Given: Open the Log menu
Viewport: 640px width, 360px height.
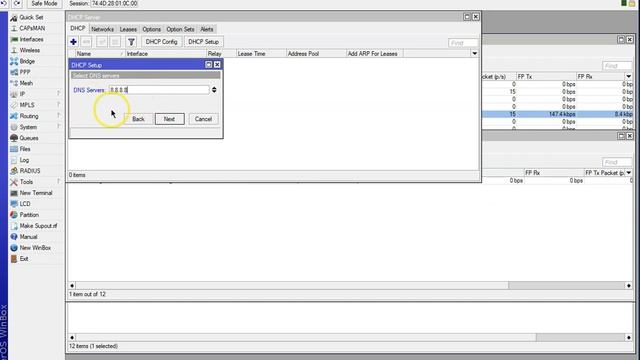Looking at the screenshot, I should (x=24, y=160).
